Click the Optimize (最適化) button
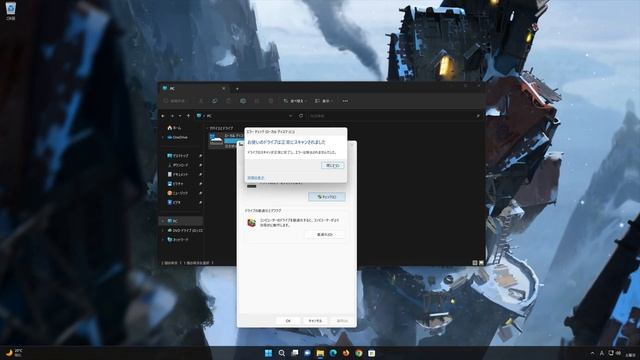 [x=325, y=235]
